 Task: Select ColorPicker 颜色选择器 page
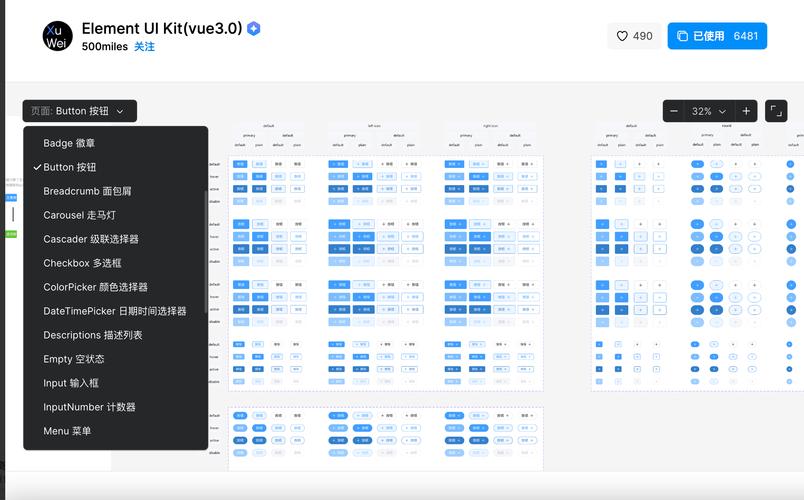pos(95,287)
